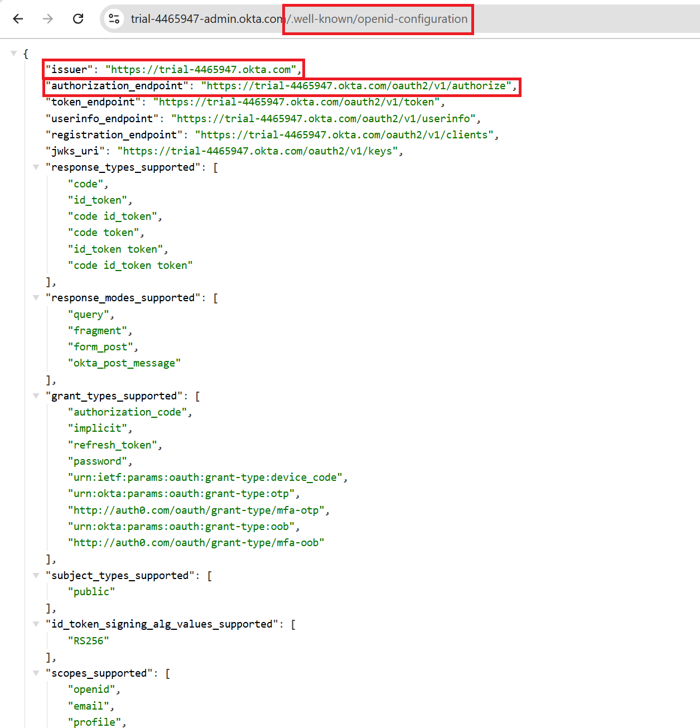Image resolution: width=700 pixels, height=728 pixels.
Task: Open the token_endpoint URL
Action: (x=297, y=102)
